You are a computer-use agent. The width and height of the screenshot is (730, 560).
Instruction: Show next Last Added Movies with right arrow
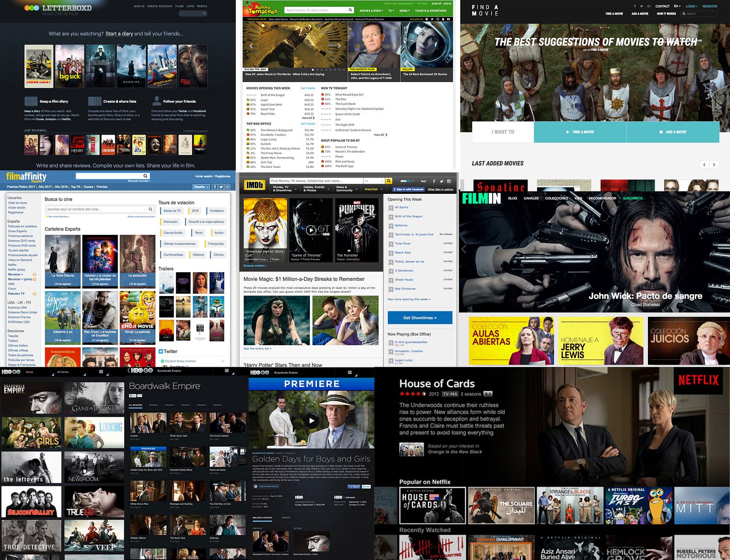tap(714, 165)
